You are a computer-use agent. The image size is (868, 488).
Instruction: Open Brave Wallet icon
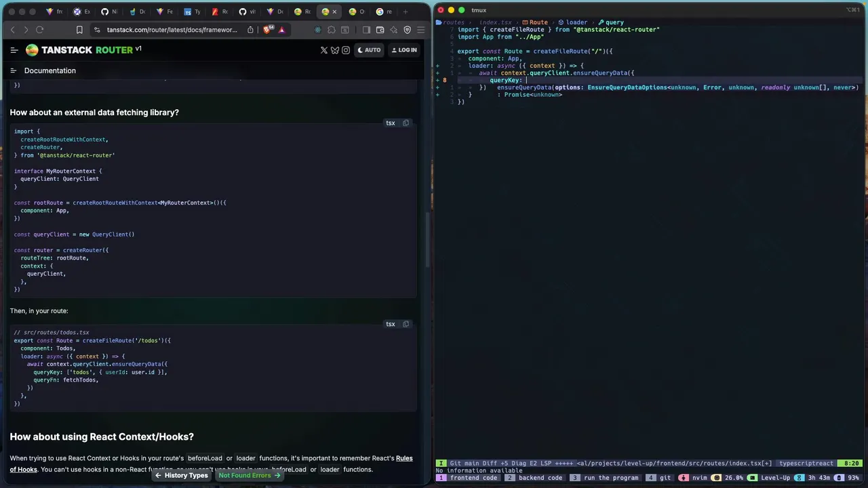click(x=380, y=30)
